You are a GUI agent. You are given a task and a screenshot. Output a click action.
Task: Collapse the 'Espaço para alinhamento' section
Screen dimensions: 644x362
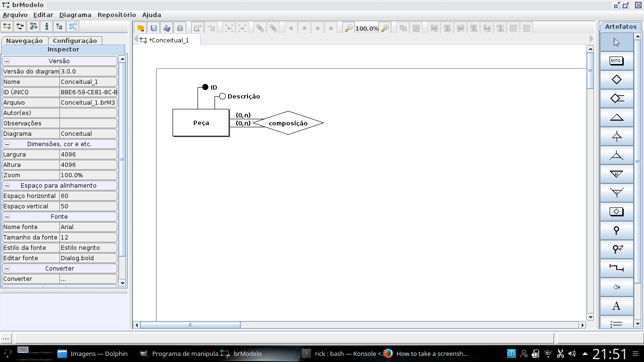(7, 186)
